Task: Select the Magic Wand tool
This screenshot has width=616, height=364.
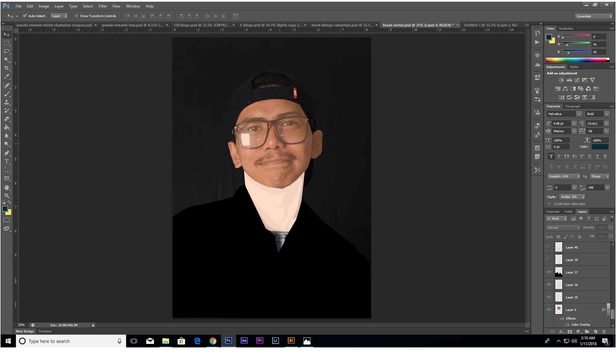Action: point(7,60)
